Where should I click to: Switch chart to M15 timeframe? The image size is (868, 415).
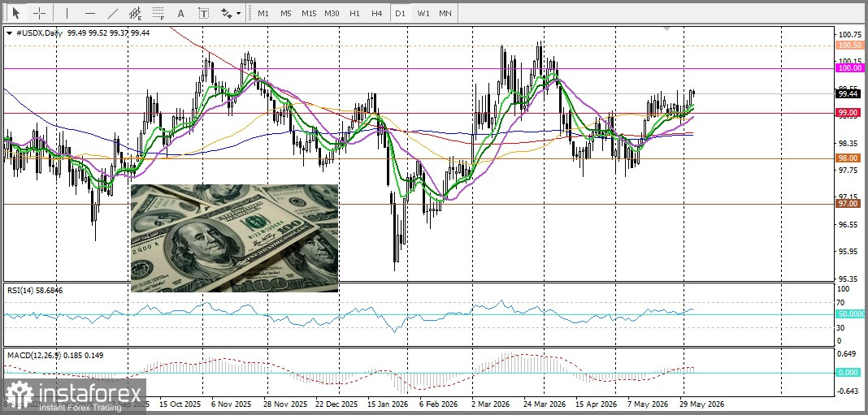tap(309, 13)
